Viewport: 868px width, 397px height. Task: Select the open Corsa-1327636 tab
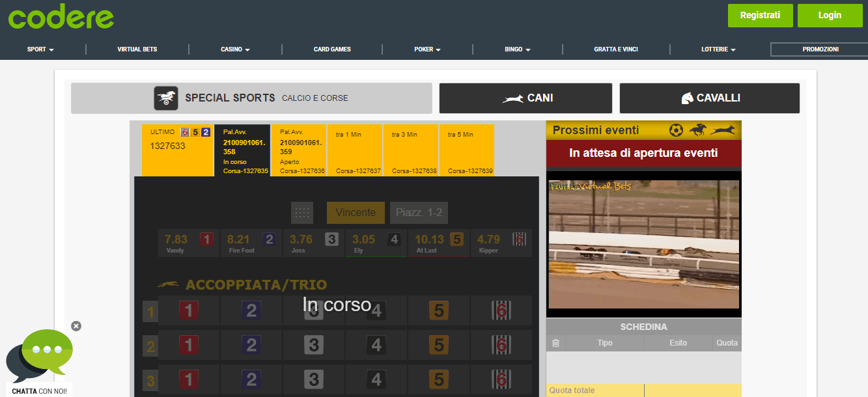299,150
